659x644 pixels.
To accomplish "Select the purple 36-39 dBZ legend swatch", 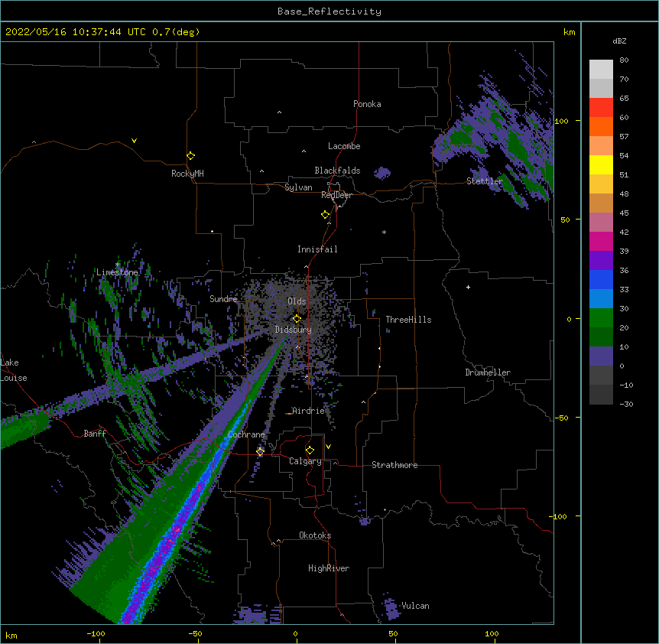I will pyautogui.click(x=601, y=261).
